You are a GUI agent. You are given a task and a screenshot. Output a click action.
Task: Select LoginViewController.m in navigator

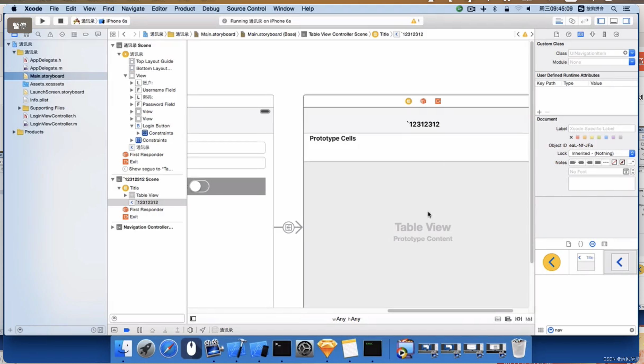(x=53, y=124)
